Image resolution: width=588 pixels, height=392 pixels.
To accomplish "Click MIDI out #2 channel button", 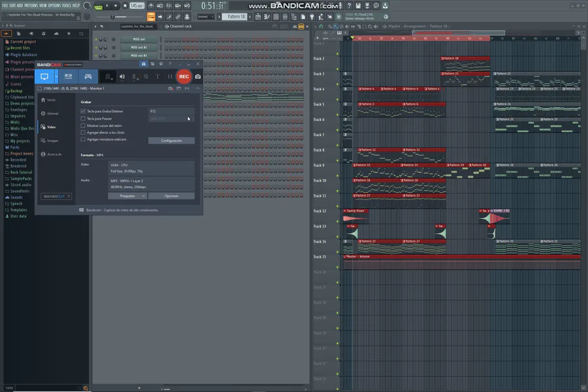I will click(x=139, y=48).
